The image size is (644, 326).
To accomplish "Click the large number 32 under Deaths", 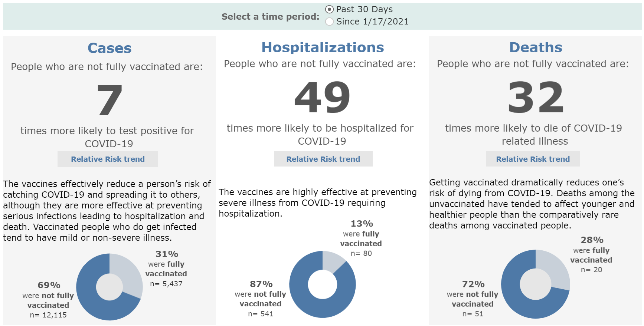I will pyautogui.click(x=536, y=97).
